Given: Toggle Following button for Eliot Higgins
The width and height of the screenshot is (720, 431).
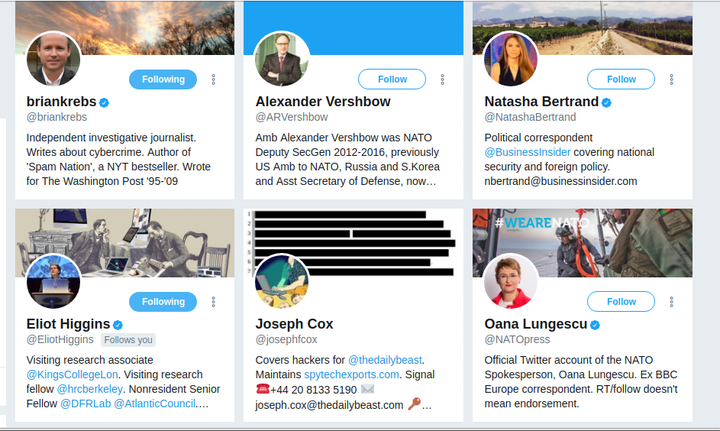Looking at the screenshot, I should (x=163, y=302).
